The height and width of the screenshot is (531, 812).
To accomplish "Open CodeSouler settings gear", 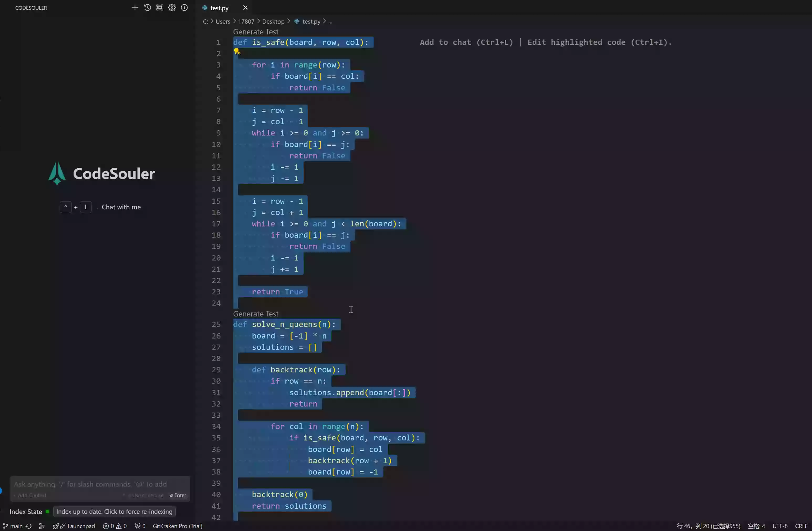I will click(x=172, y=8).
